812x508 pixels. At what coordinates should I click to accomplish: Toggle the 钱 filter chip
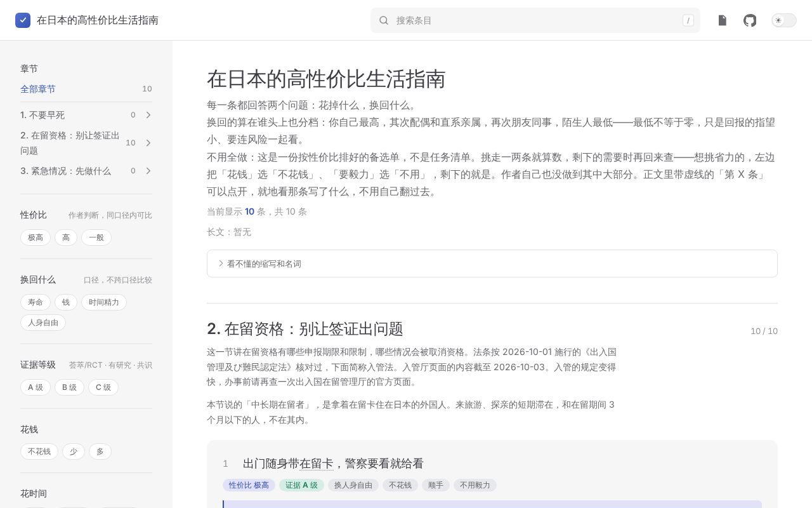click(x=66, y=302)
